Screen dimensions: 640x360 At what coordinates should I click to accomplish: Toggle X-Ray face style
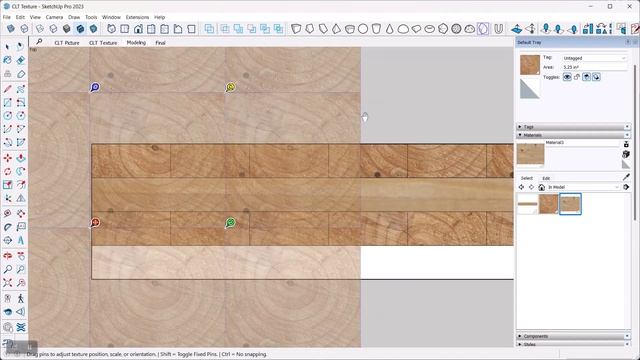point(11,29)
